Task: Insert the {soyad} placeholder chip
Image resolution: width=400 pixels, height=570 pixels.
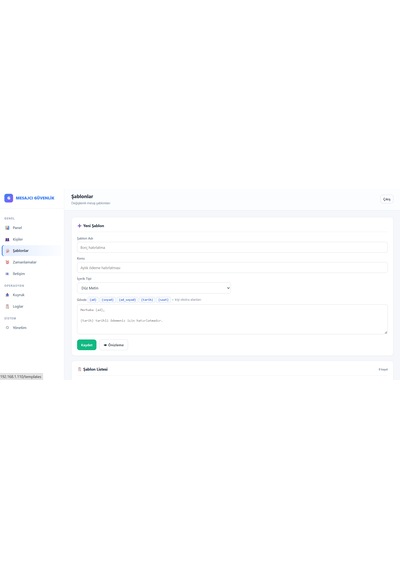Action: click(x=107, y=300)
